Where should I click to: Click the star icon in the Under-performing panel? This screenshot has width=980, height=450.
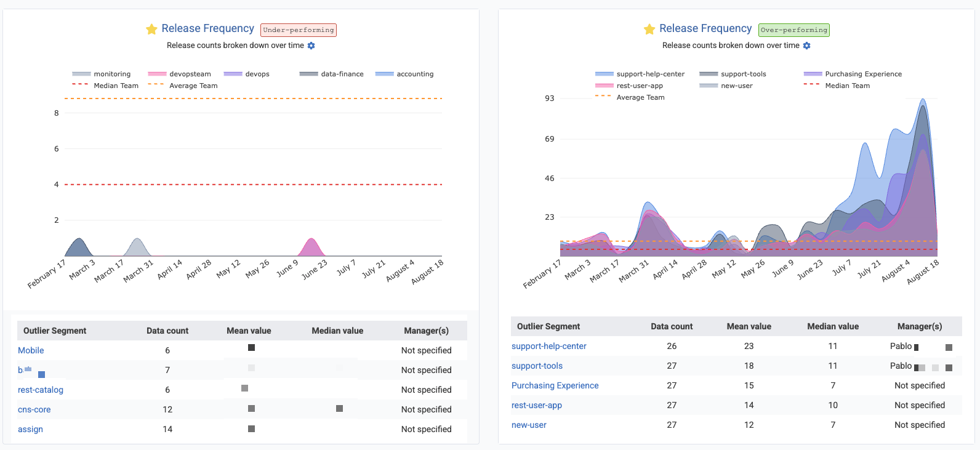pos(151,29)
